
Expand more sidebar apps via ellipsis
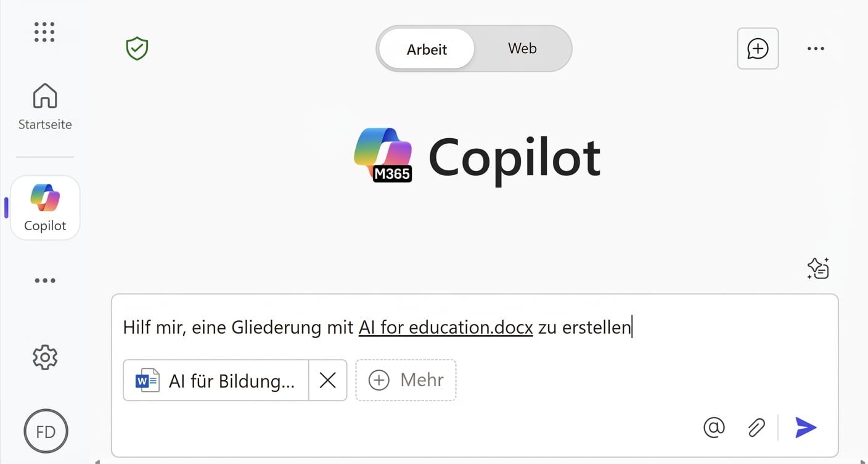tap(44, 280)
